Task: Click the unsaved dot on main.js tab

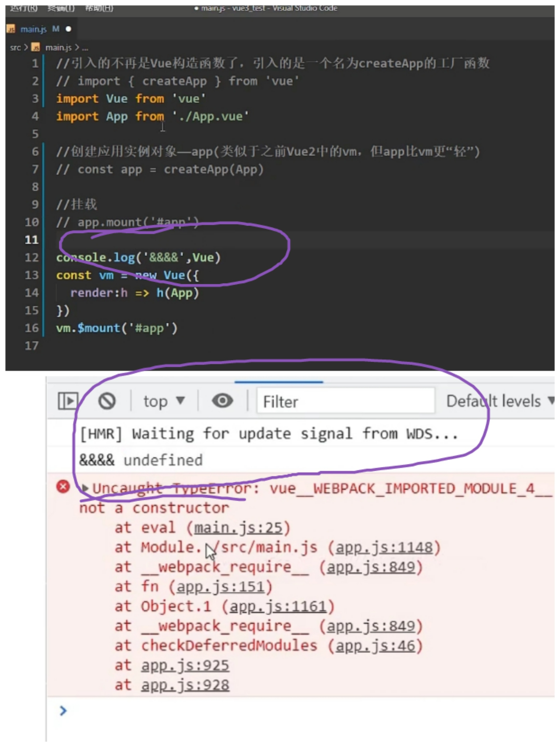Action: point(68,29)
